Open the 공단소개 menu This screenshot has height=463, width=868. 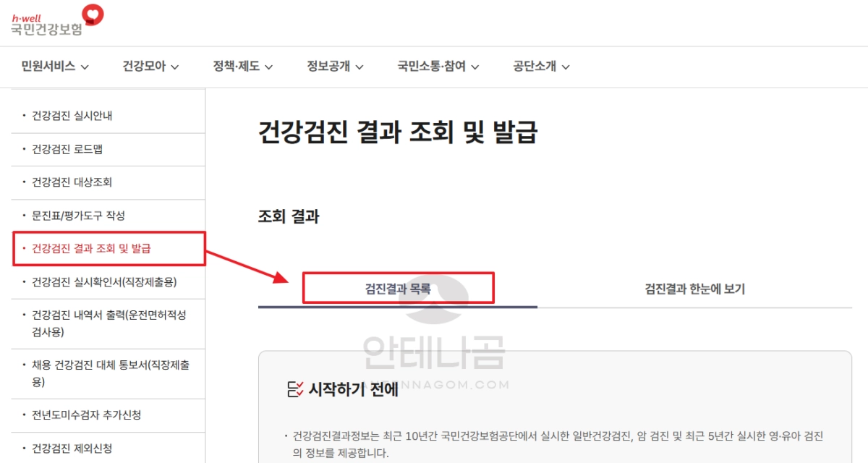(x=541, y=67)
